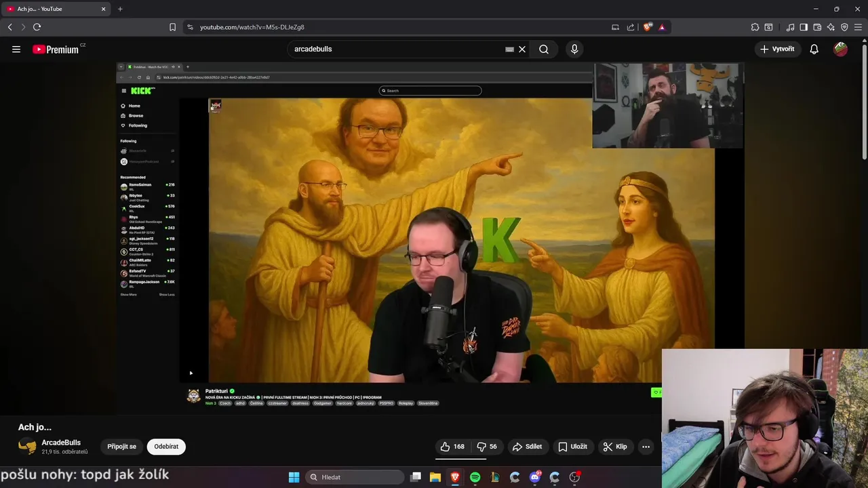Click the video title Ach jo...
The image size is (868, 488).
coord(35,427)
